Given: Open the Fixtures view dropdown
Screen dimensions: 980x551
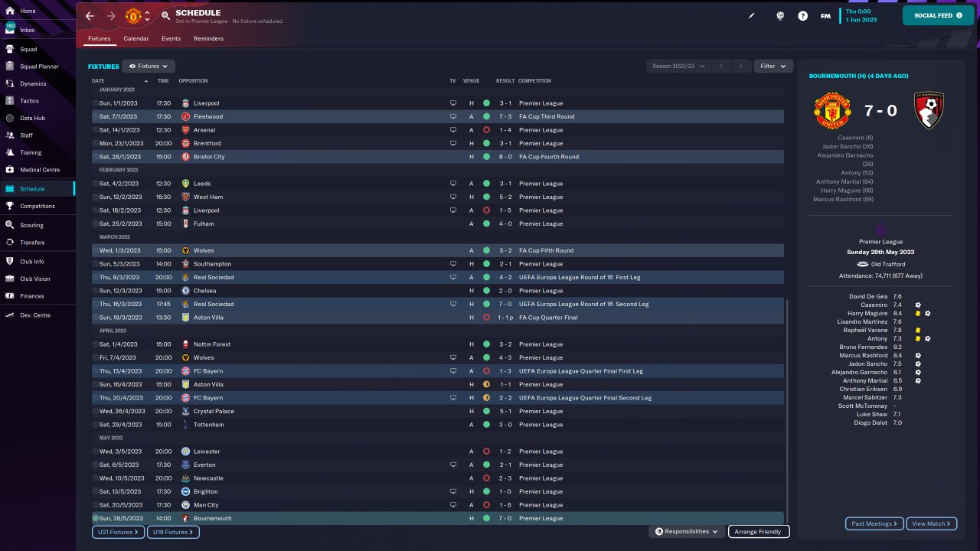Looking at the screenshot, I should click(149, 67).
